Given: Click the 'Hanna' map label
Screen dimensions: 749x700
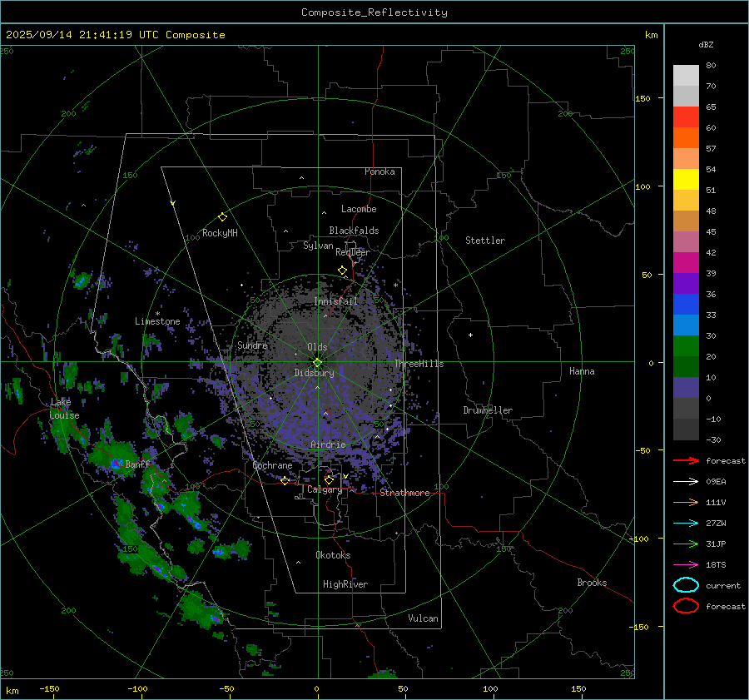Looking at the screenshot, I should pos(582,371).
